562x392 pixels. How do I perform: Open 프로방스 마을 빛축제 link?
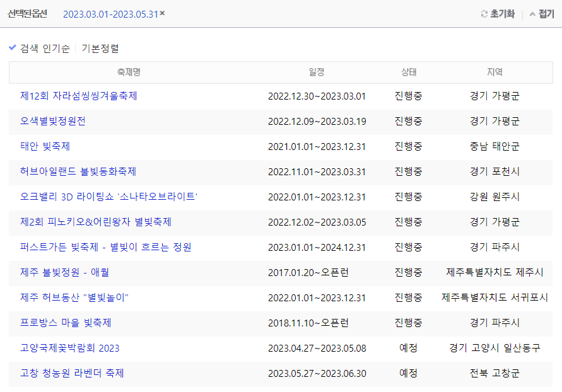pos(66,323)
